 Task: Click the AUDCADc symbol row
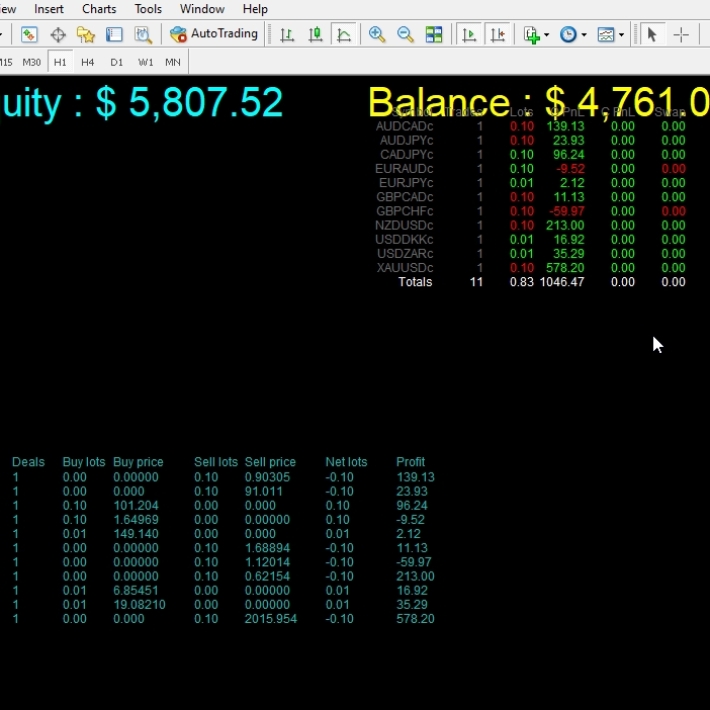pyautogui.click(x=530, y=126)
